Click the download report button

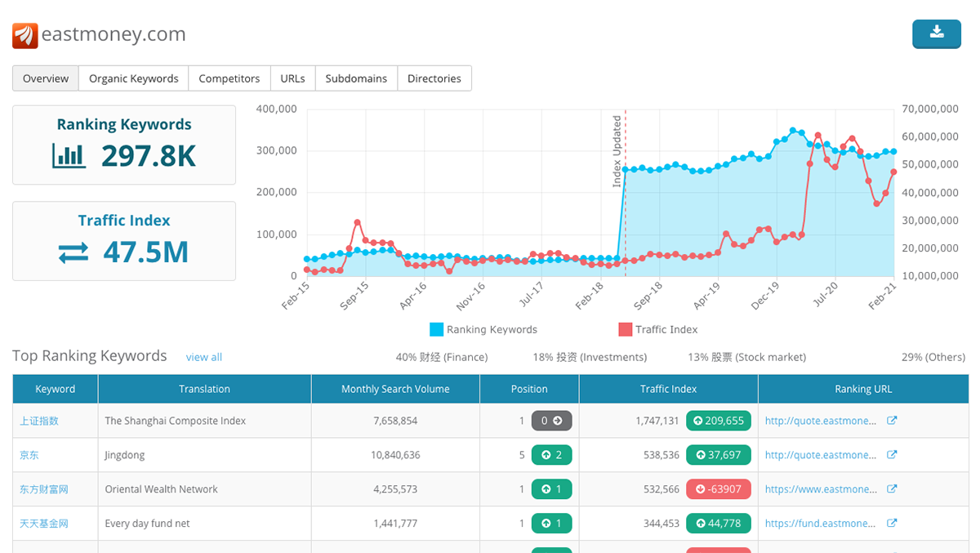tap(937, 33)
